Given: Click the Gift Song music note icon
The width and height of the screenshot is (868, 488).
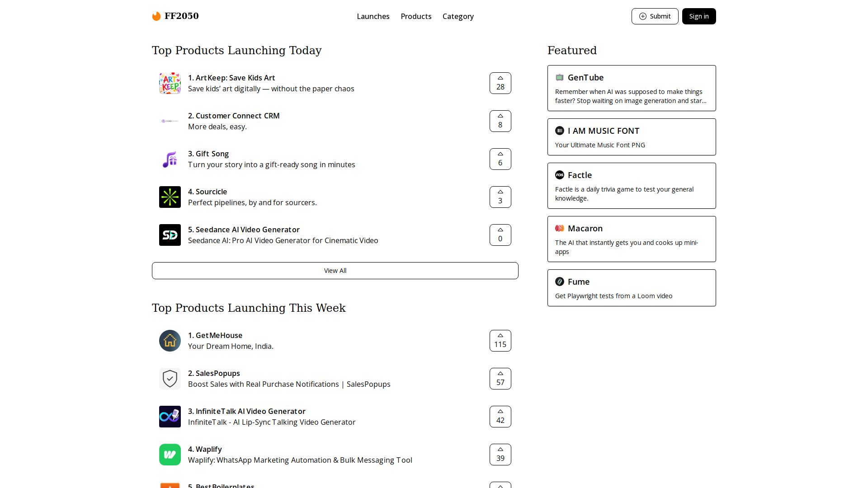Looking at the screenshot, I should click(170, 159).
